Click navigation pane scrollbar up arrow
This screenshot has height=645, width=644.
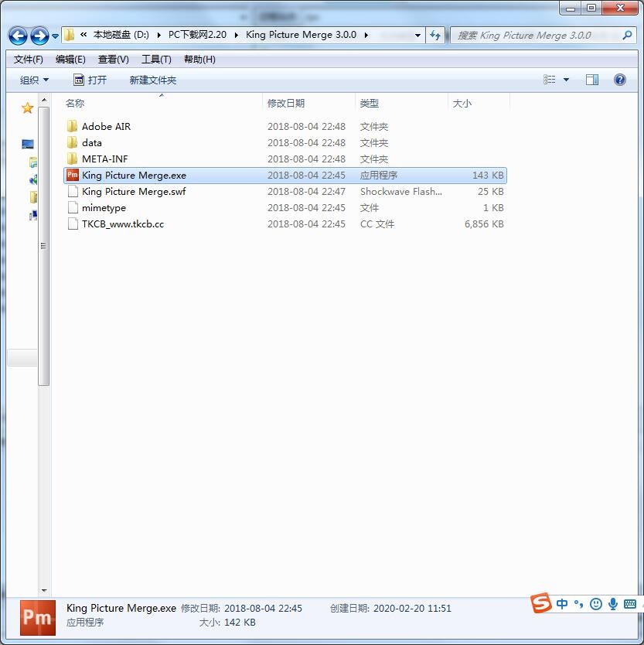(x=44, y=100)
